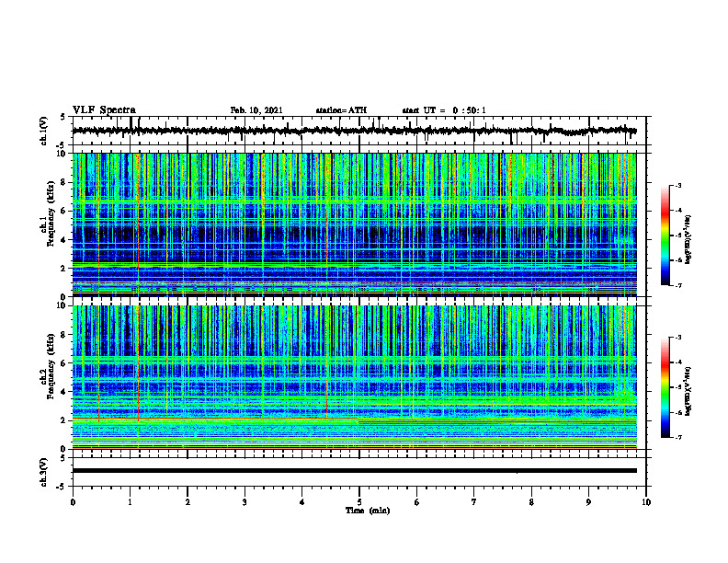Click the ch.1 color scale bar
The width and height of the screenshot is (728, 563).
tap(665, 236)
